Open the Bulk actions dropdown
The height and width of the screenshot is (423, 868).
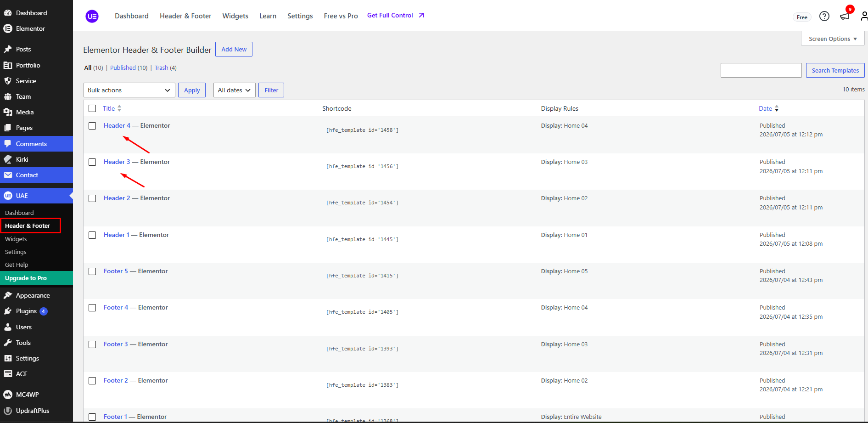click(x=129, y=90)
